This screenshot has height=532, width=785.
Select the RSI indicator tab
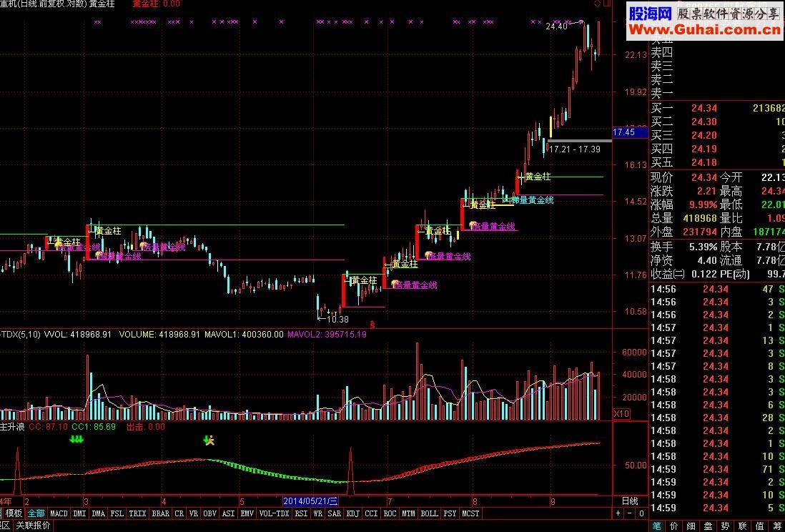[301, 513]
